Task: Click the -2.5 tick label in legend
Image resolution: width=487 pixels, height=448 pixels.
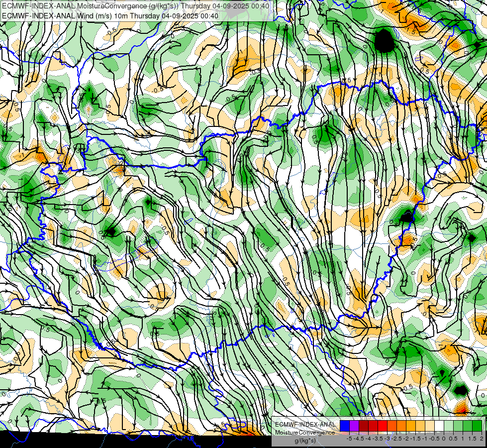Action: (396, 439)
